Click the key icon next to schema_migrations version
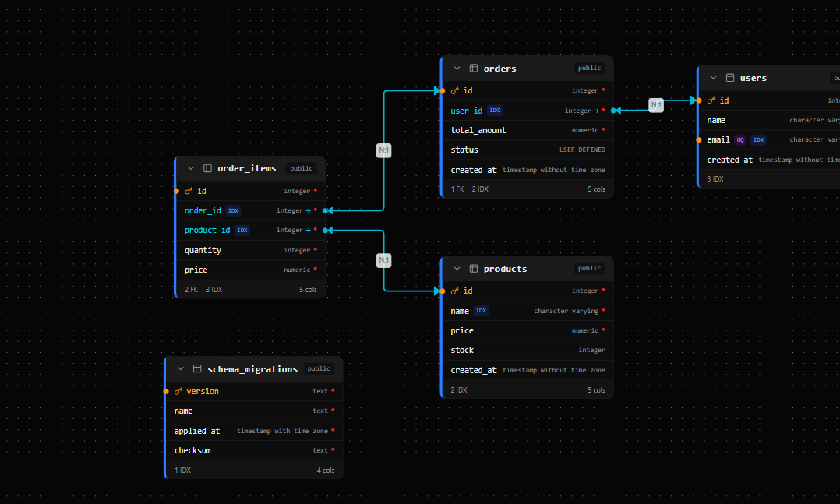 178,391
